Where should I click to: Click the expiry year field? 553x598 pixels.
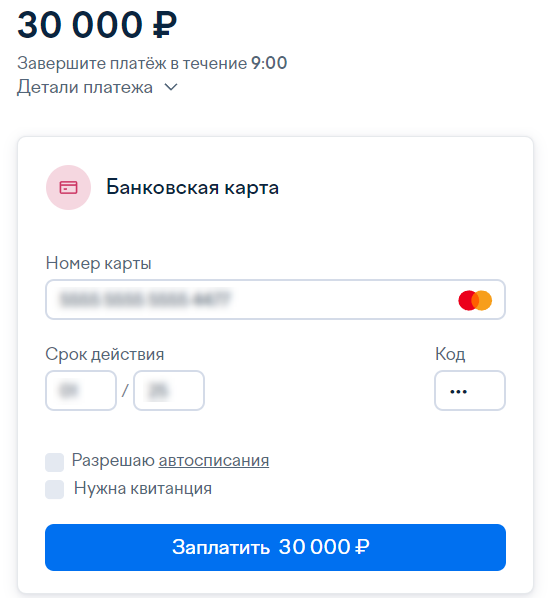tap(169, 391)
